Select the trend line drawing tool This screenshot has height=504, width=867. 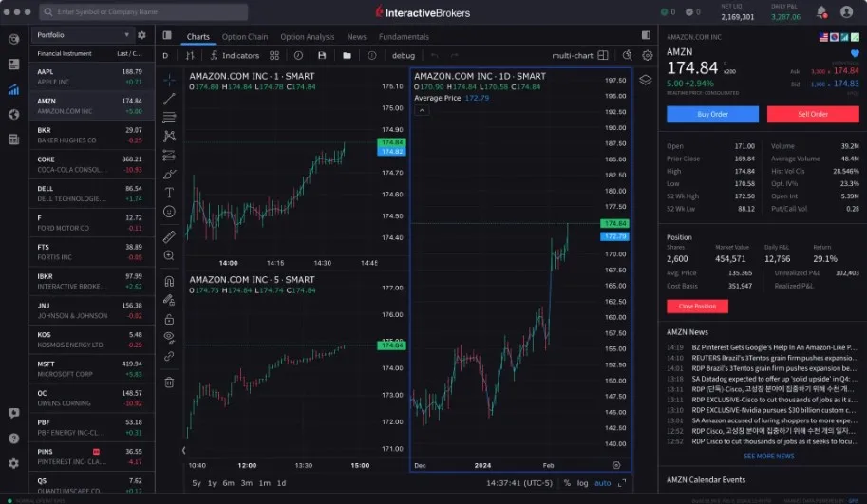click(169, 99)
